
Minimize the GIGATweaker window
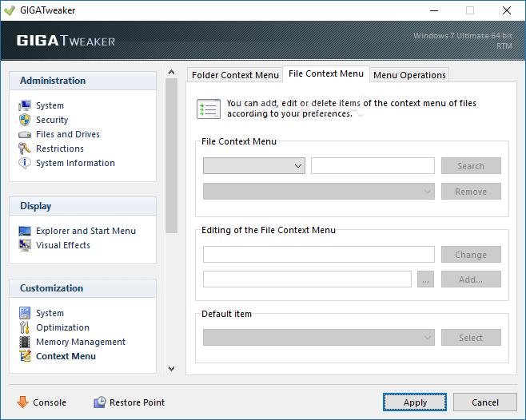(x=434, y=10)
